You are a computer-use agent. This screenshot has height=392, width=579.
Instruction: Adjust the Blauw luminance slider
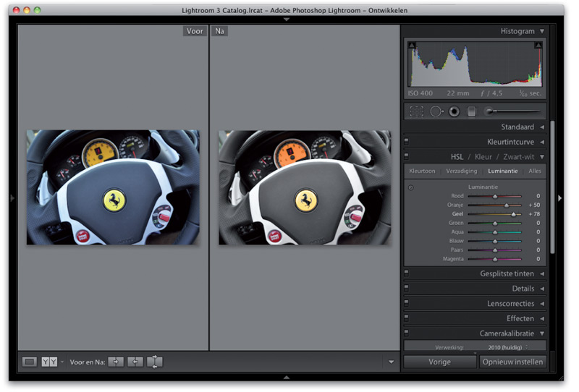[x=495, y=241]
